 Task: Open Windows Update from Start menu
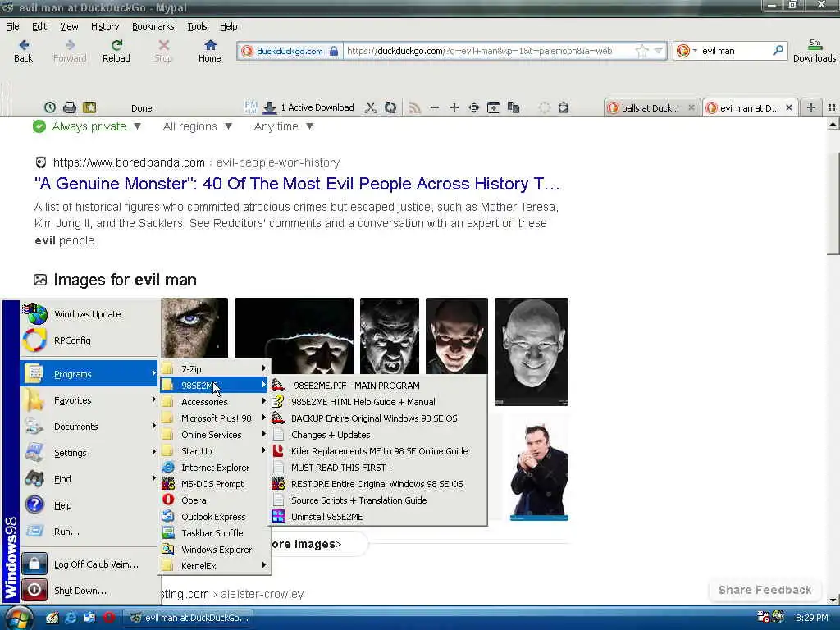coord(89,314)
